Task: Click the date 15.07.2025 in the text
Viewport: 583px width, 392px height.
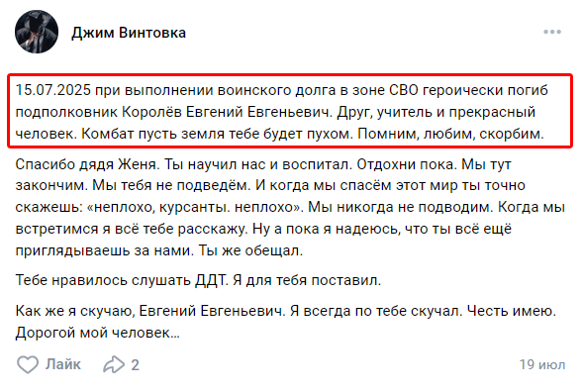Action: 53,90
